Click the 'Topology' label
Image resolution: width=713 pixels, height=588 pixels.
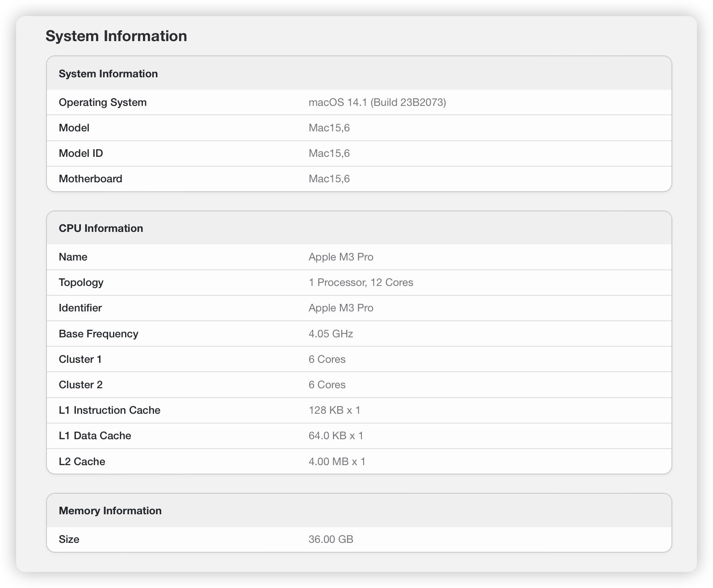click(x=81, y=282)
